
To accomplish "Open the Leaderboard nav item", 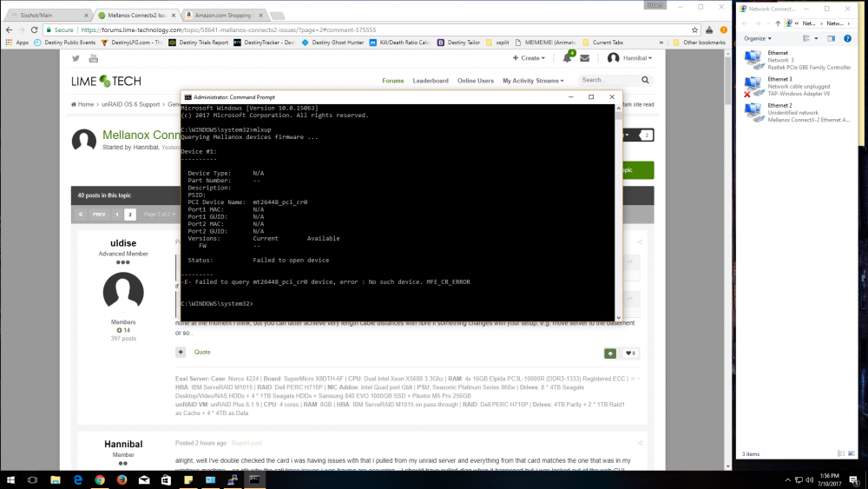I will (x=431, y=81).
